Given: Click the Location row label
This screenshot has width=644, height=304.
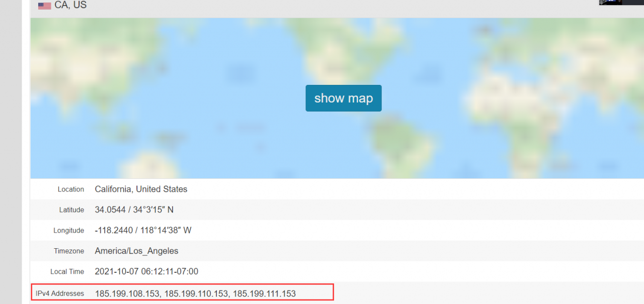Looking at the screenshot, I should tap(70, 189).
